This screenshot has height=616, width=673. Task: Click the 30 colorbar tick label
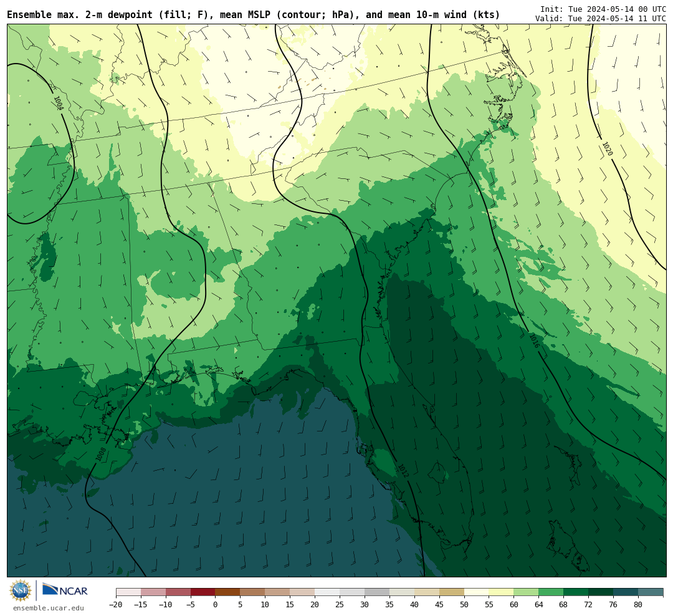tap(365, 605)
